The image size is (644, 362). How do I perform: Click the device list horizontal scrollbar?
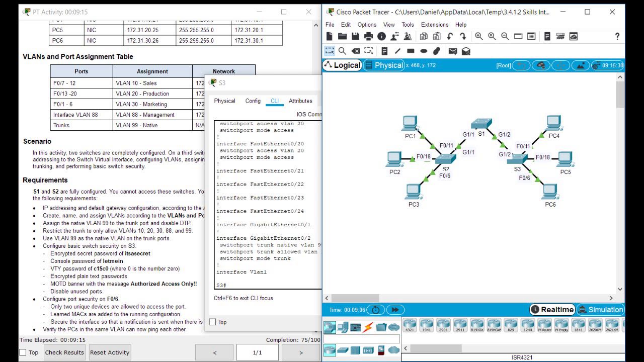437,348
